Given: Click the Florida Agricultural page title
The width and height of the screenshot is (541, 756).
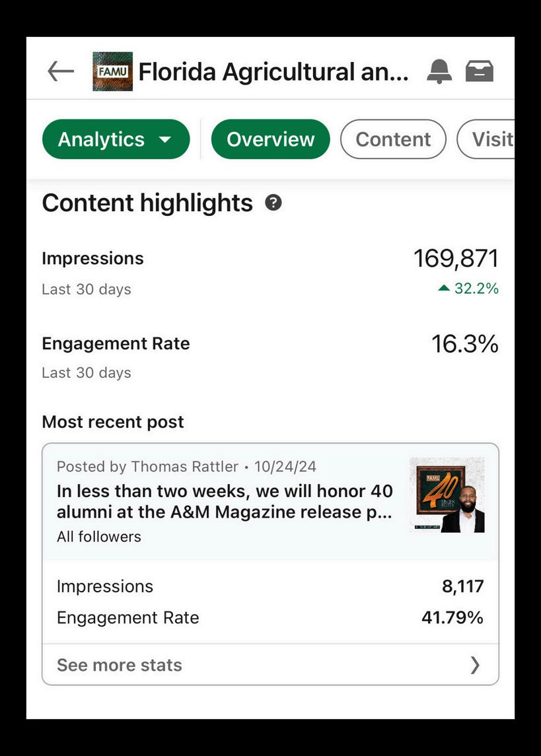Looking at the screenshot, I should (x=273, y=72).
